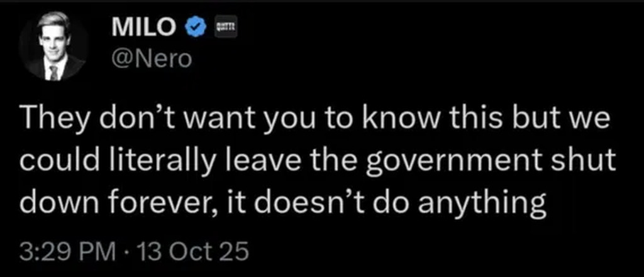644x277 pixels.
Task: Click the square affiliate badge beside MILO
Action: point(225,26)
